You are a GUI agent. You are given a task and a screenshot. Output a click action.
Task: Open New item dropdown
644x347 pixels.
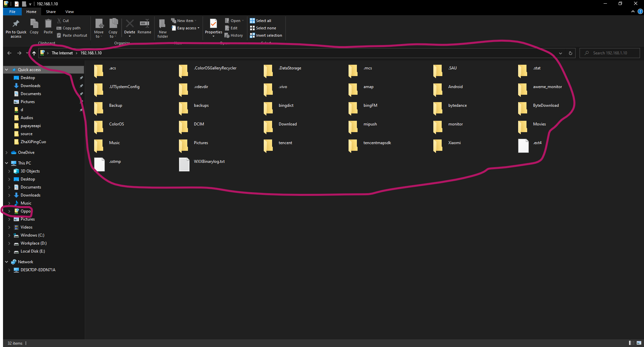(184, 21)
